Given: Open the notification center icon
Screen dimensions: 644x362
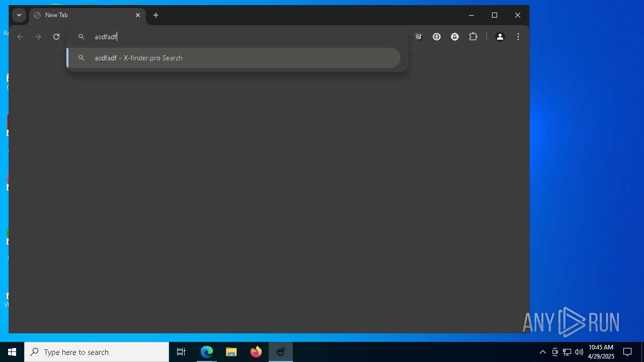Looking at the screenshot, I should pos(628,352).
